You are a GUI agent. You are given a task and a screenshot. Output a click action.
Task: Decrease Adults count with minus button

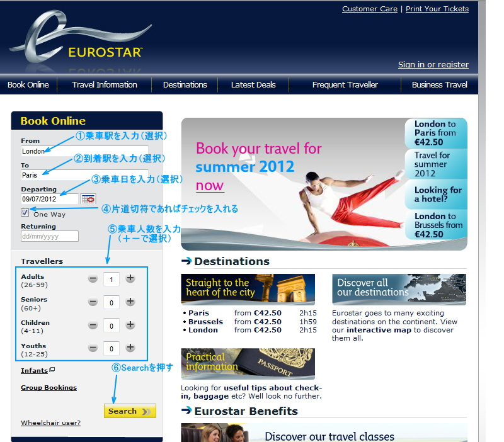tap(93, 278)
